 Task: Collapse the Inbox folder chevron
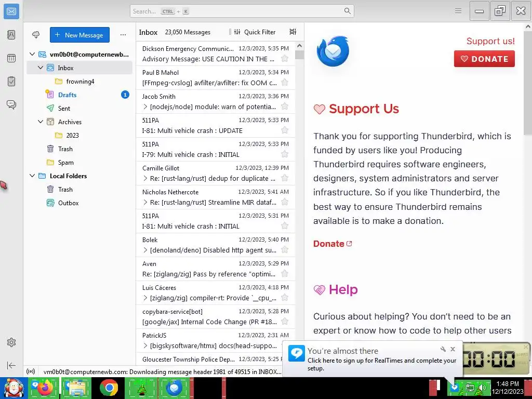(41, 68)
